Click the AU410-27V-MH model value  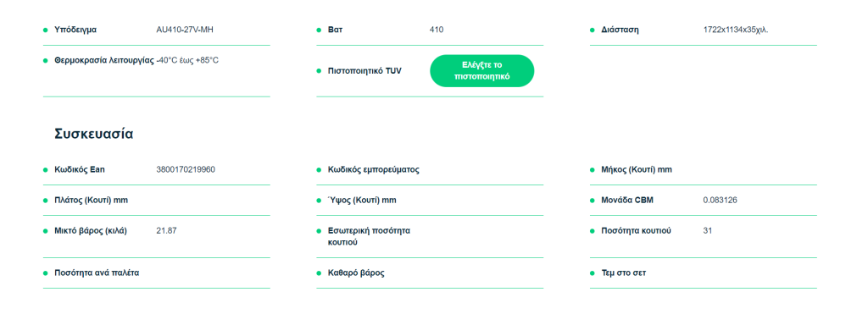point(185,30)
